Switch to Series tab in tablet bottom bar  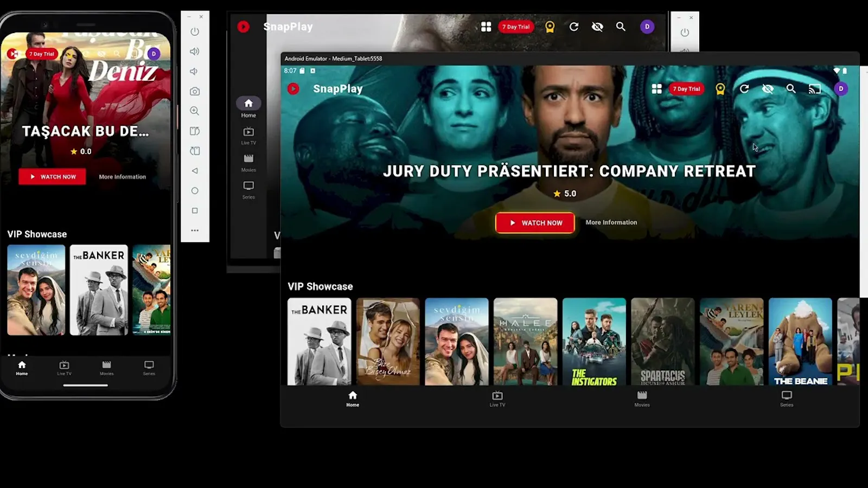tap(787, 399)
